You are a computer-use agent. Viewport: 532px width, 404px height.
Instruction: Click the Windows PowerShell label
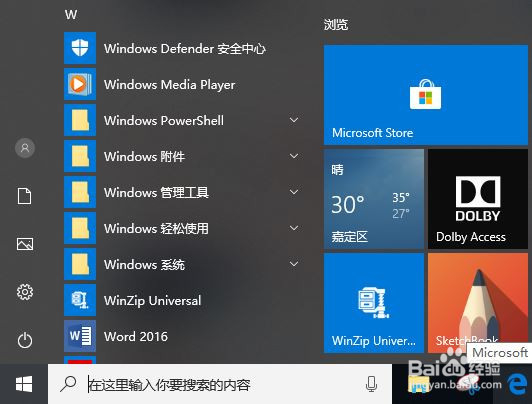(164, 120)
